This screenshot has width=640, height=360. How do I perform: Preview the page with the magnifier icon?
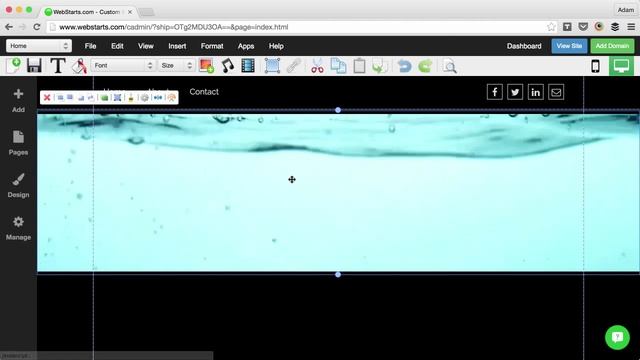point(450,66)
